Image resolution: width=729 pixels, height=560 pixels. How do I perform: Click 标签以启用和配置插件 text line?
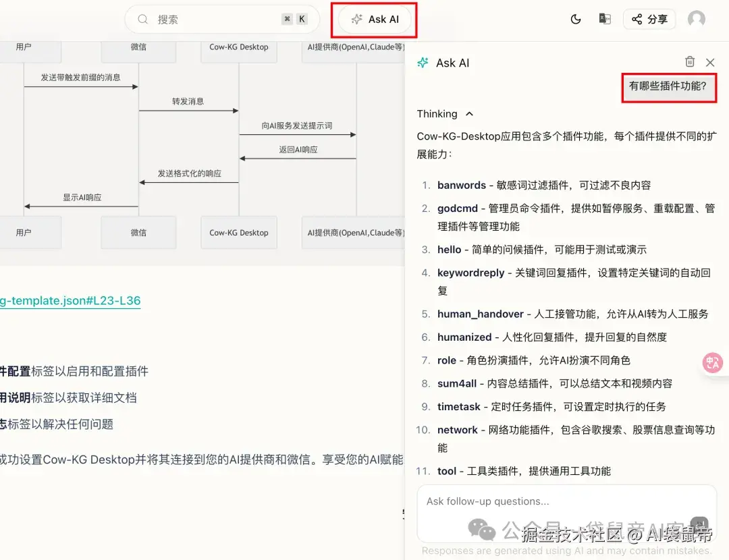click(90, 371)
